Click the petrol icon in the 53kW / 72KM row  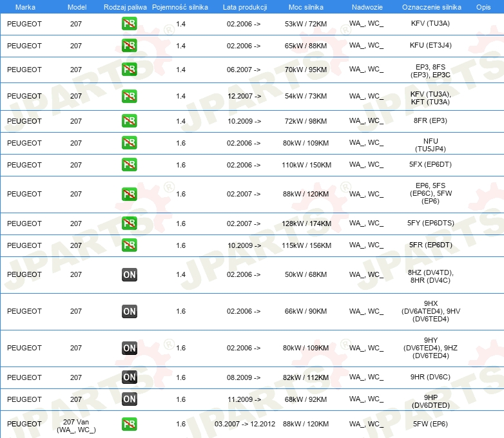[x=129, y=24]
